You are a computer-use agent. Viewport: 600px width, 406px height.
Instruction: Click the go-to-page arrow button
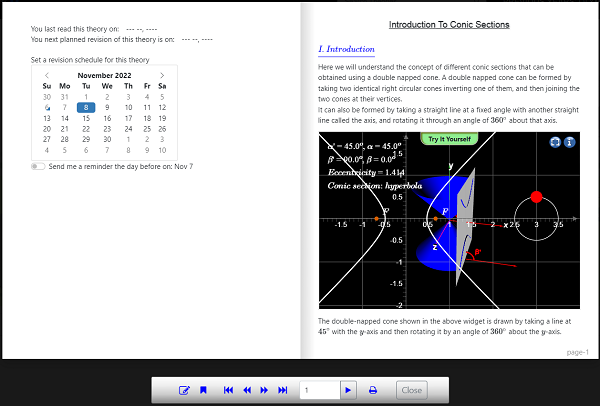tap(348, 390)
